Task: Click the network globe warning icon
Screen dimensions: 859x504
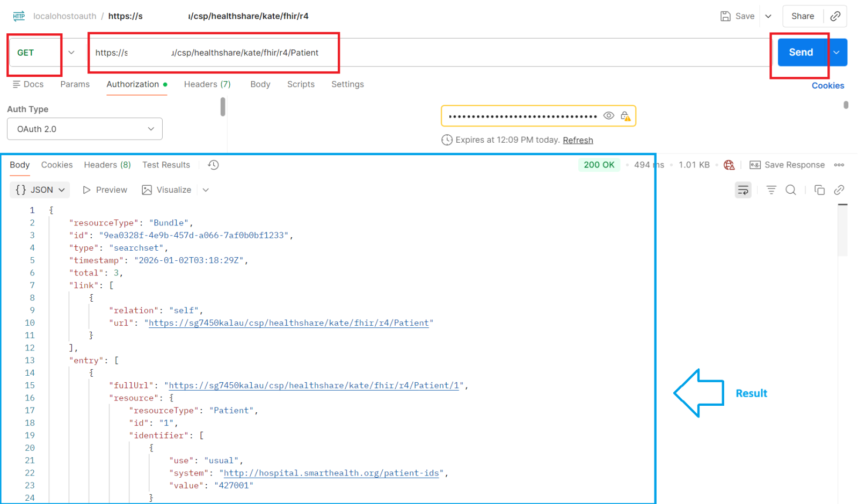Action: [x=729, y=165]
